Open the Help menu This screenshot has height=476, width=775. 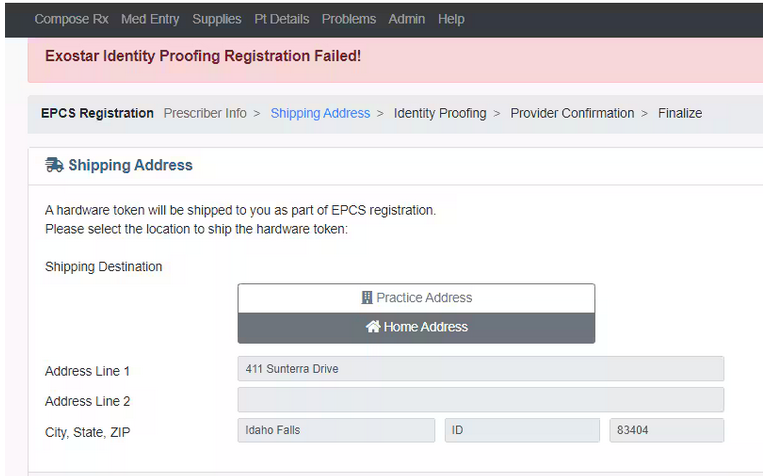[x=451, y=19]
